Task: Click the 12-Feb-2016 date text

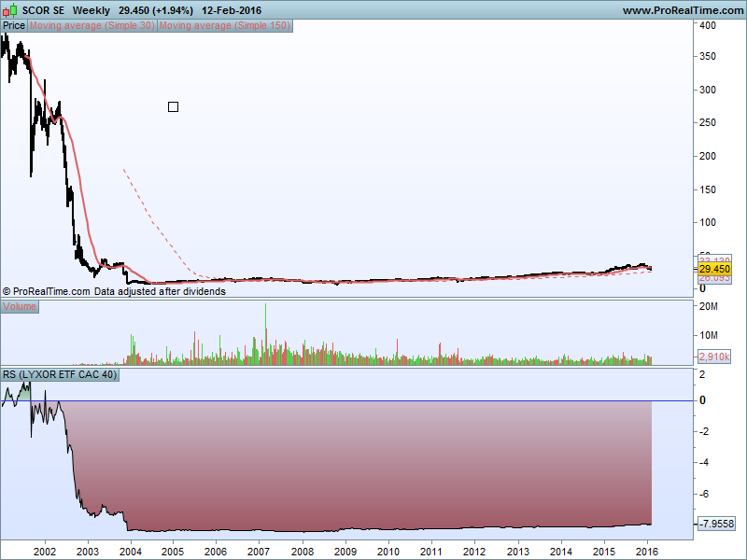Action: 232,10
